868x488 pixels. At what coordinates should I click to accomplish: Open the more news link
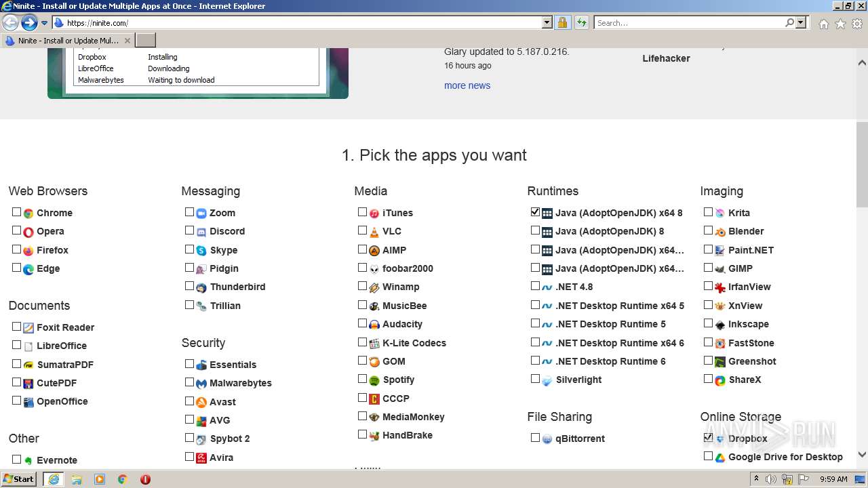467,85
